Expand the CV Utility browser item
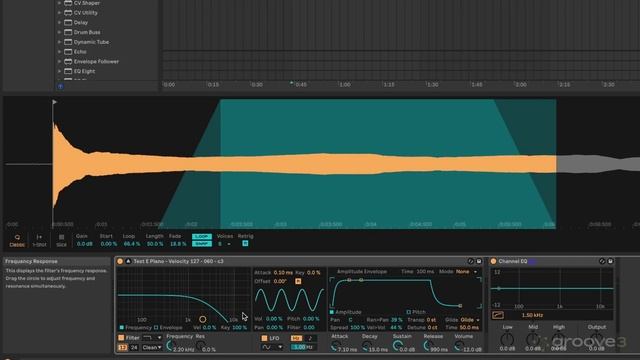Viewport: 640px width, 360px height. click(x=59, y=13)
